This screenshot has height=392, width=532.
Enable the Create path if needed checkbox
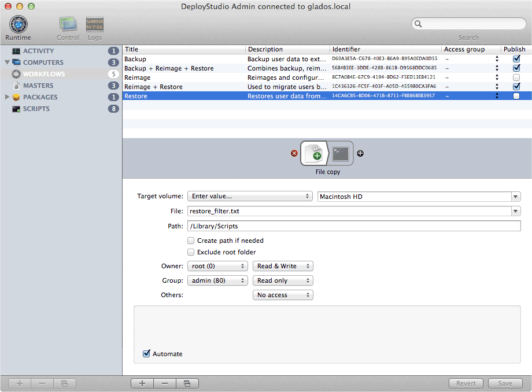point(191,241)
